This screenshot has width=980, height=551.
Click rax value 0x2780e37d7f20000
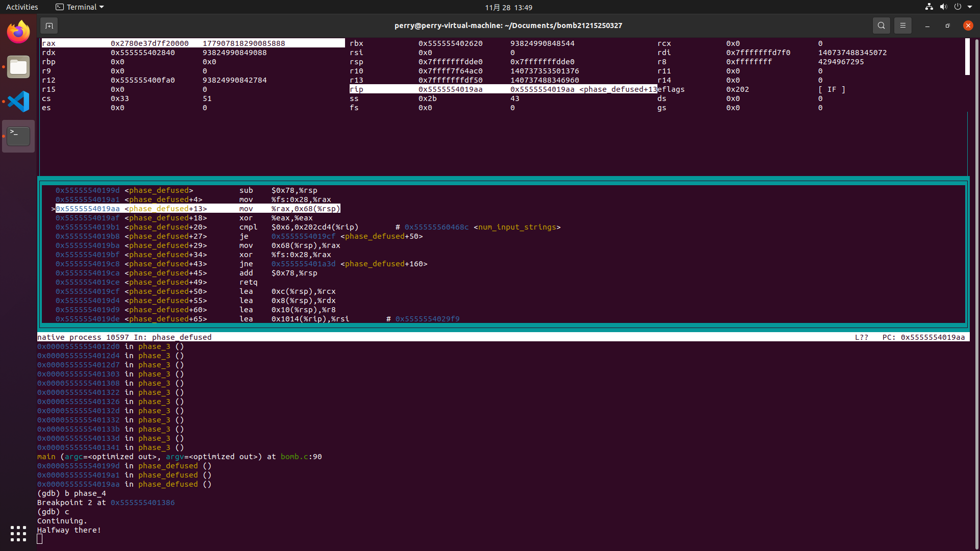[150, 43]
